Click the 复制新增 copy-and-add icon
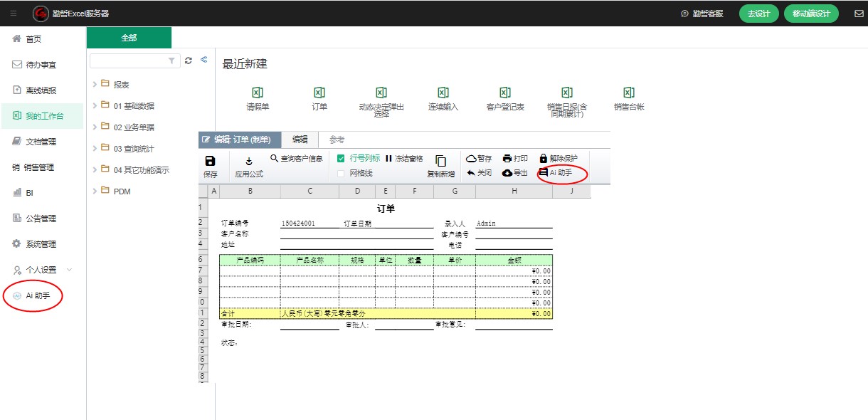The width and height of the screenshot is (868, 420). click(440, 162)
